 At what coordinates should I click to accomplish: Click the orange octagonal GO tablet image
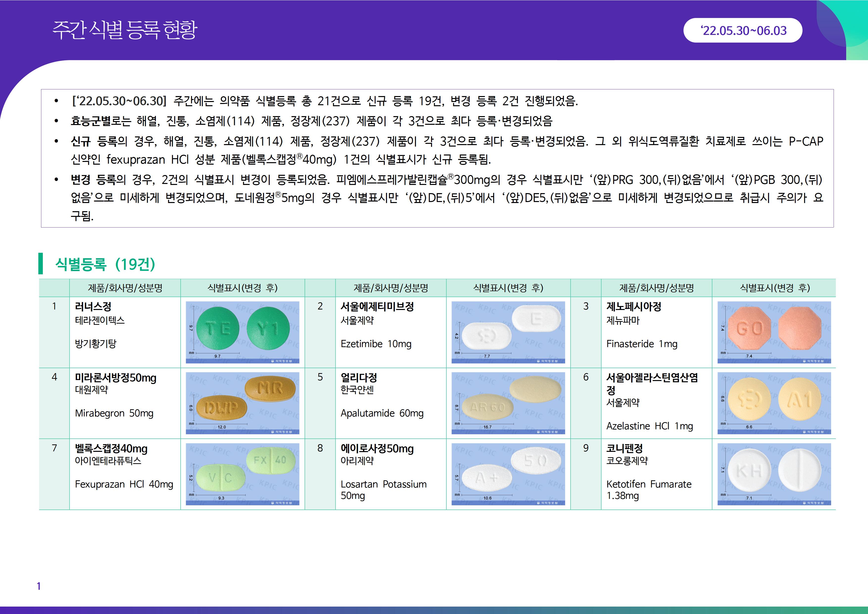pos(774,332)
